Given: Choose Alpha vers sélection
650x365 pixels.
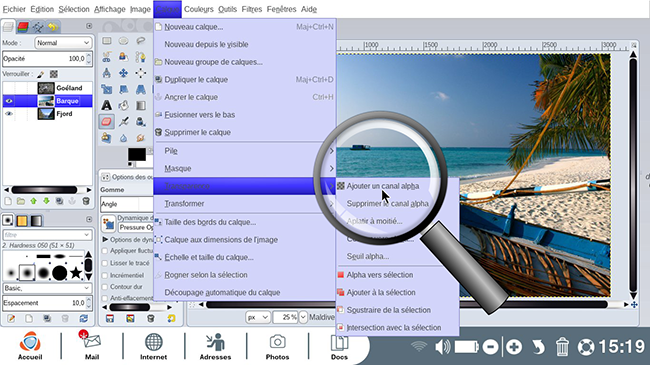Looking at the screenshot, I should pos(380,275).
